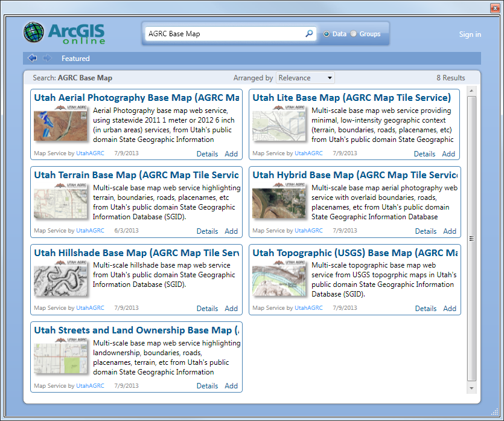This screenshot has height=421, width=504.
Task: View Details for Utah Topographic Base Map
Action: [426, 309]
